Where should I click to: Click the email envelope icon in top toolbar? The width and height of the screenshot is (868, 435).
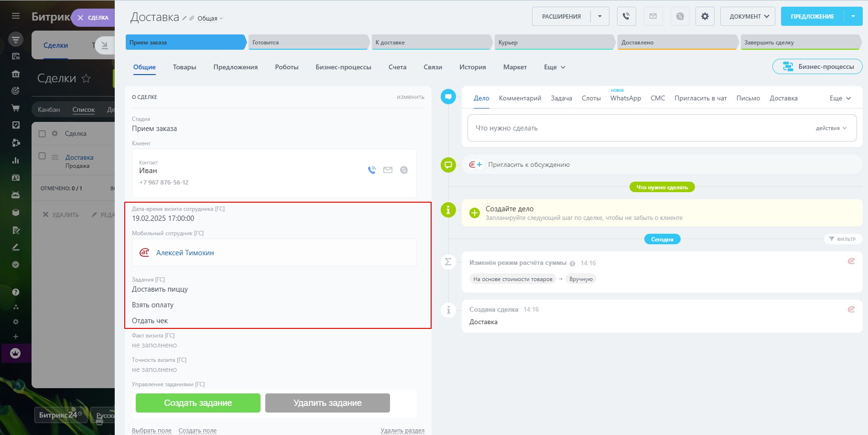653,16
